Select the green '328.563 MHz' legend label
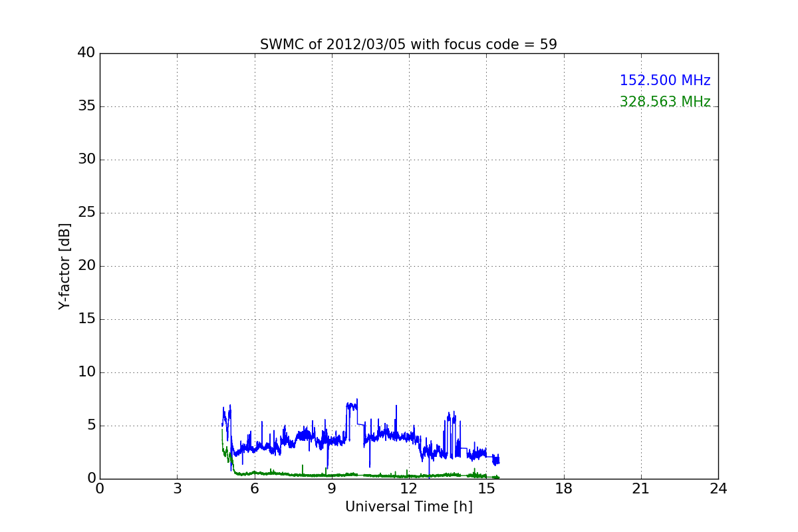This screenshot has width=798, height=532. point(665,102)
